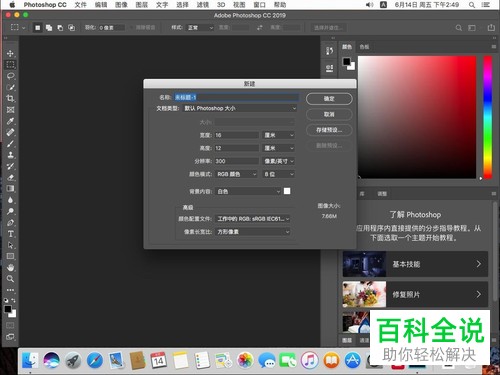This screenshot has height=375, width=500.
Task: Open the background contents dropdown
Action: tap(248, 191)
